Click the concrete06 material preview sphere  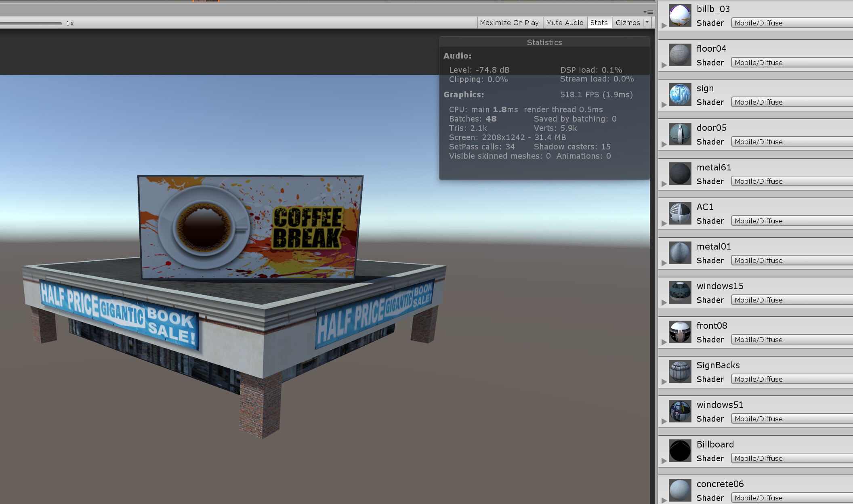[679, 490]
